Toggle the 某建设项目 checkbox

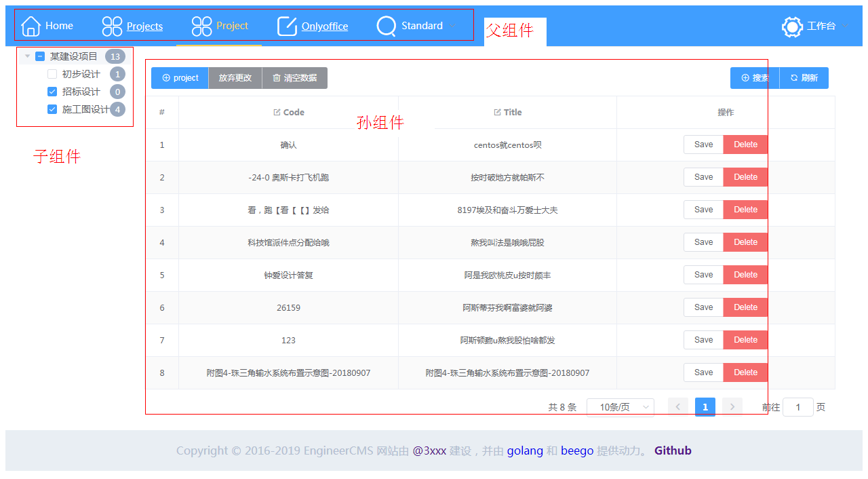tap(40, 56)
